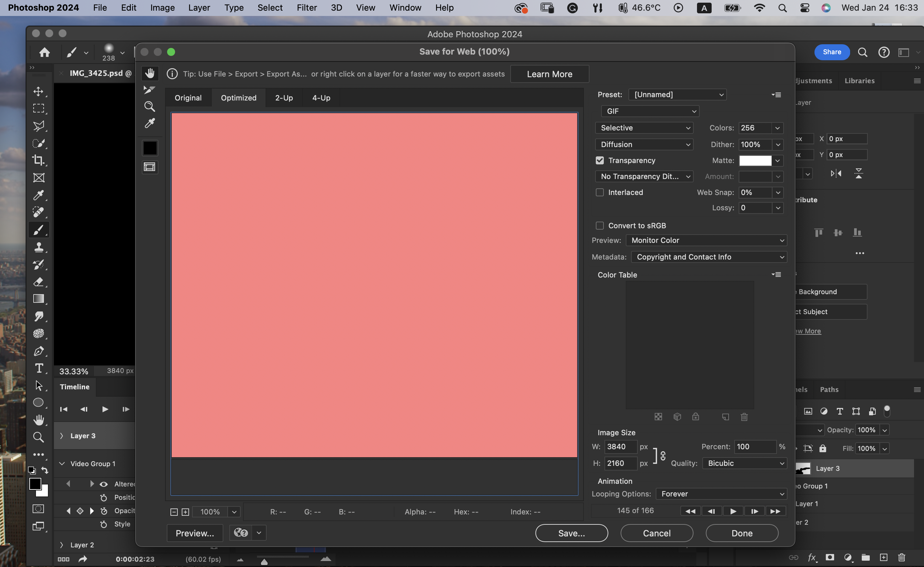Expand Layer 3 in the Timeline
This screenshot has width=924, height=567.
point(62,436)
